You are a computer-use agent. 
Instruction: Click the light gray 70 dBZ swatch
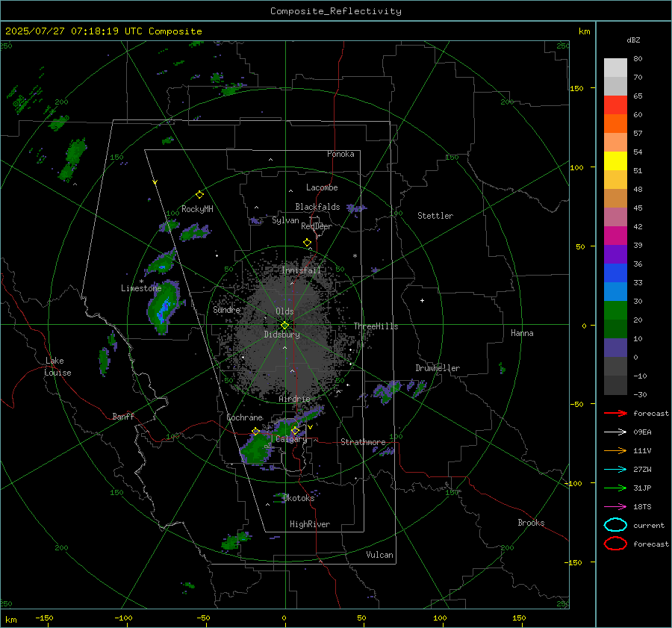615,68
